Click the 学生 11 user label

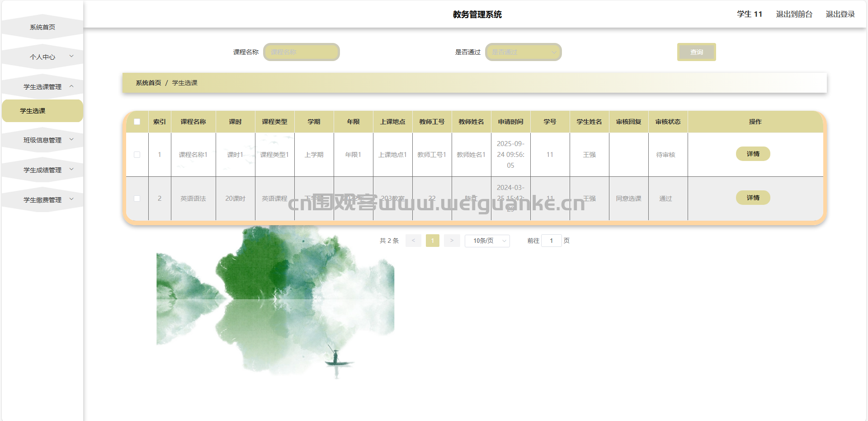[x=750, y=14]
